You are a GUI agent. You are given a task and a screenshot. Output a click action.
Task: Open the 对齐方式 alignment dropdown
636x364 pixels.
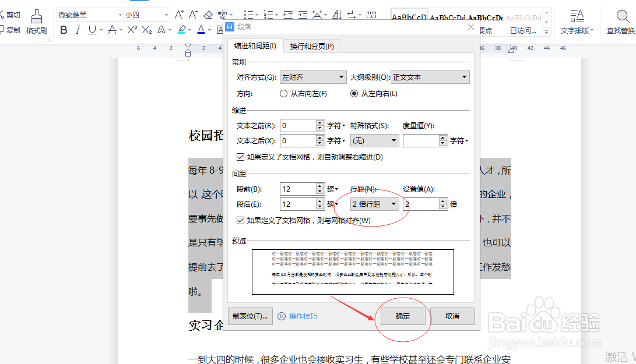(x=312, y=77)
